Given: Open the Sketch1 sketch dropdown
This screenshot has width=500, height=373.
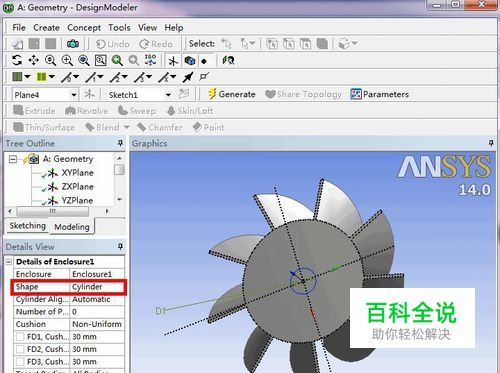Looking at the screenshot, I should coord(168,95).
